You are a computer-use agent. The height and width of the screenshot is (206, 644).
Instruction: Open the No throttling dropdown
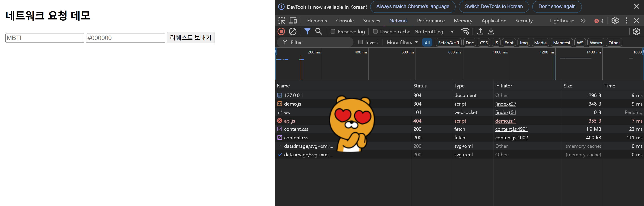click(434, 32)
